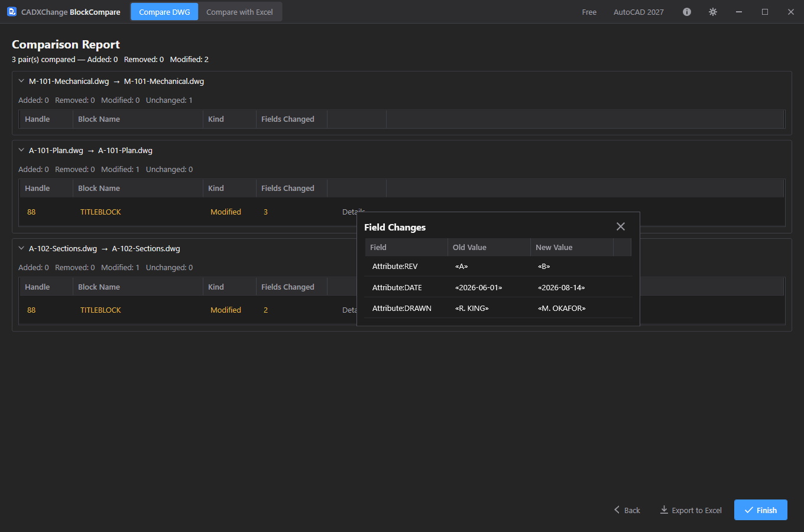Sort by Kind in A-101-Plan table
Viewport: 804px width, 532px height.
229,188
